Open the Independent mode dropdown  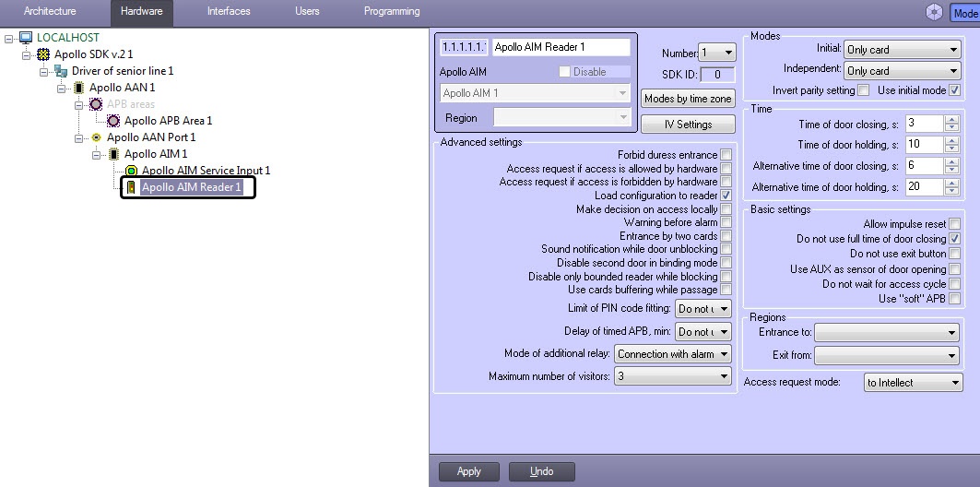[902, 70]
